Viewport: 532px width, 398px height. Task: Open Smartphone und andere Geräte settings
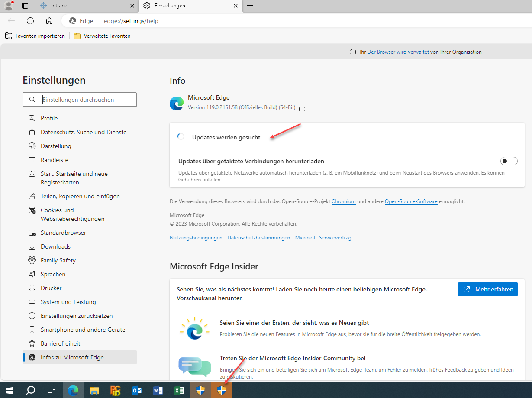80,330
